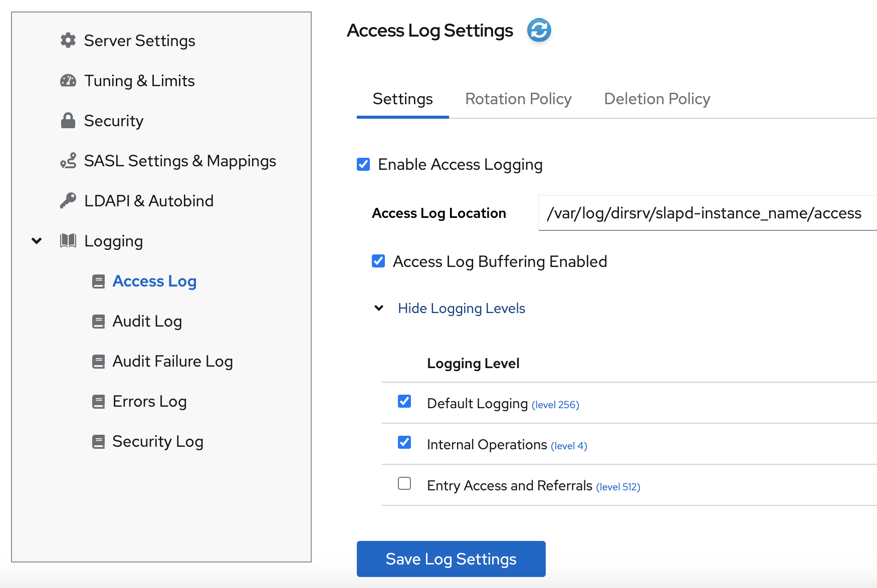This screenshot has height=588, width=877.
Task: Enable Entry Access and Referrals level 512
Action: point(404,484)
